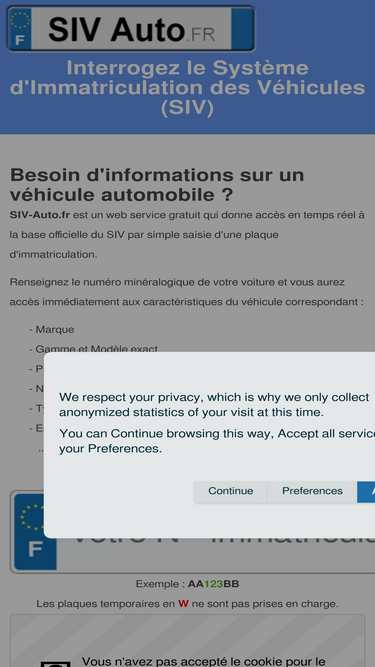Click the F country letter in header logo
The image size is (375, 667).
coord(20,40)
